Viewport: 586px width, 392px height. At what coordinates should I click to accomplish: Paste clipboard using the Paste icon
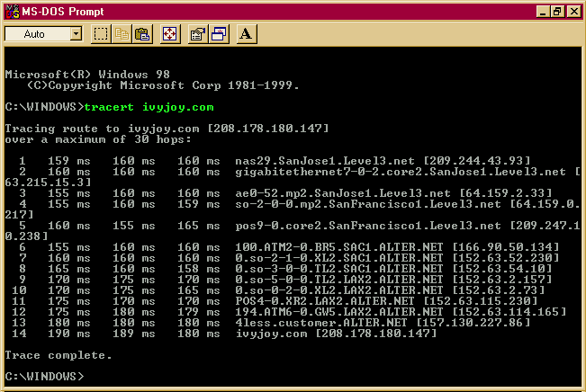[x=142, y=34]
